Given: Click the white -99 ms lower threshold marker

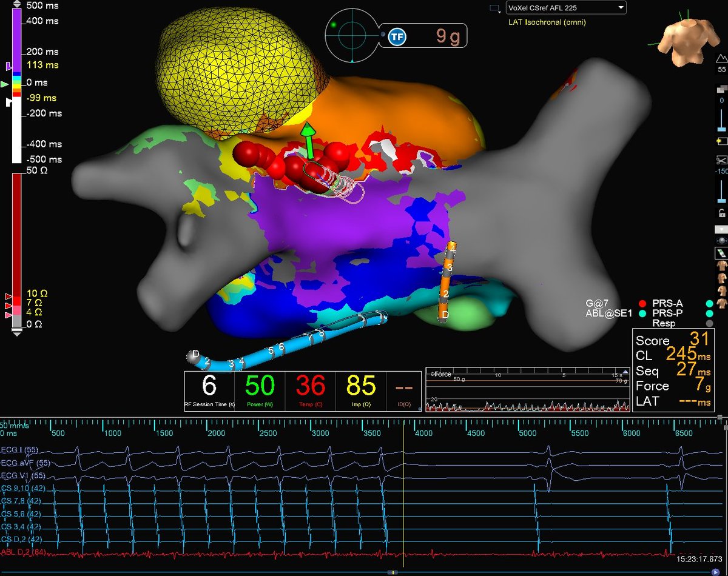Looking at the screenshot, I should coord(8,102).
